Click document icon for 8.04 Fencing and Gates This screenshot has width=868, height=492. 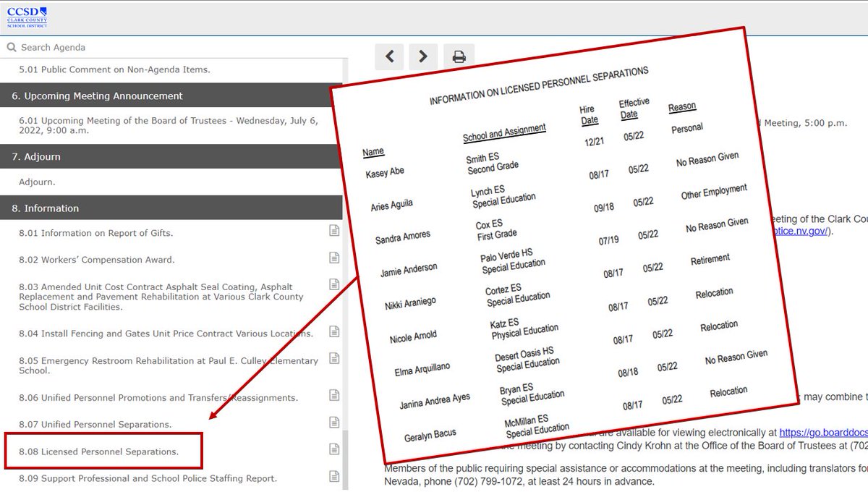point(334,331)
